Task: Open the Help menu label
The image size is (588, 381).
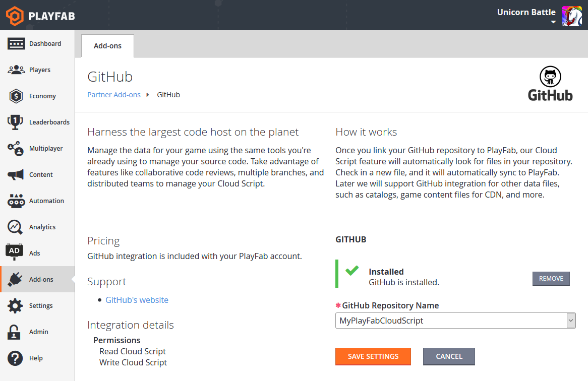Action: (36, 358)
